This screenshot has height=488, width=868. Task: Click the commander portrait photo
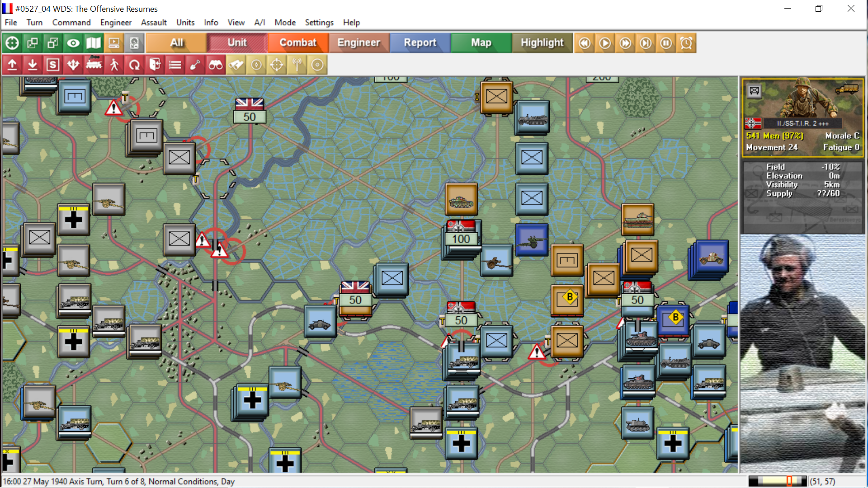coord(803,353)
